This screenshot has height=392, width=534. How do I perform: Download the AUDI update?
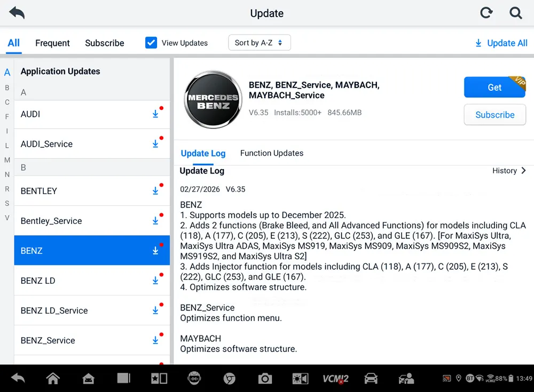pyautogui.click(x=155, y=114)
